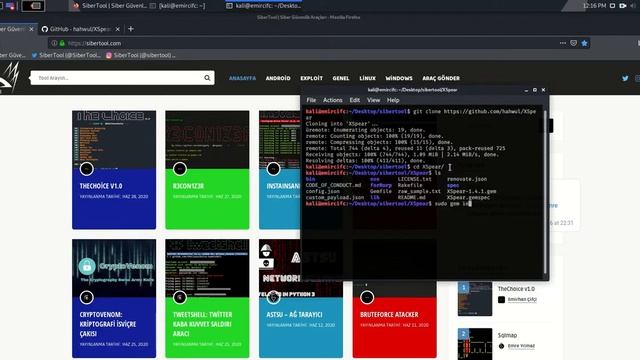Viewport: 640px width, 360px height.
Task: Open the SiberTool Instagram bookmark
Action: (141, 55)
